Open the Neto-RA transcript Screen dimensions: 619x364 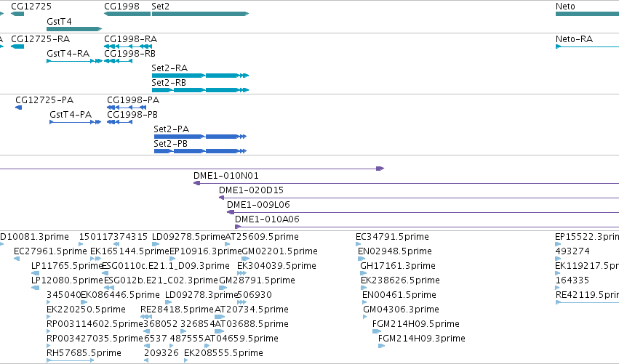pyautogui.click(x=574, y=39)
